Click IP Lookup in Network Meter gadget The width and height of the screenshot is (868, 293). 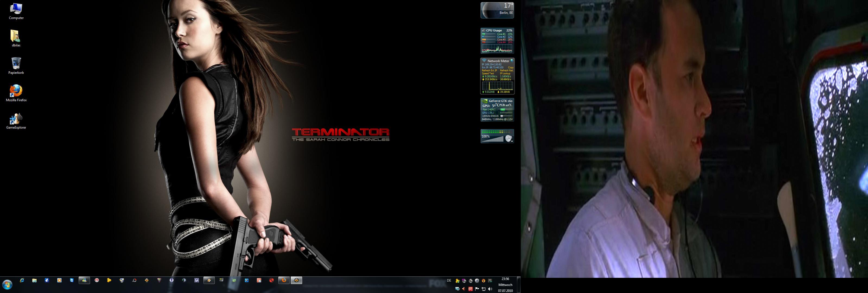(x=505, y=74)
